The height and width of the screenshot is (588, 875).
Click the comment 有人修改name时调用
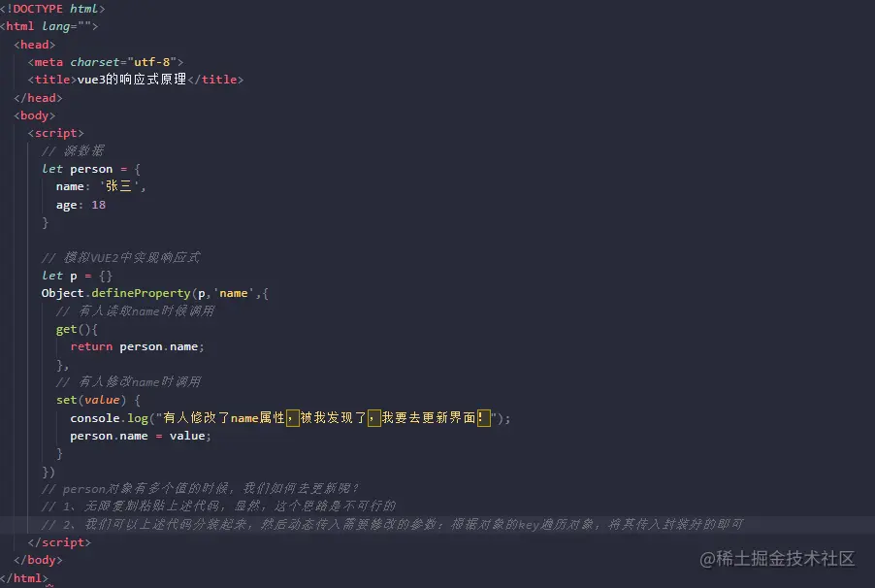coord(128,382)
